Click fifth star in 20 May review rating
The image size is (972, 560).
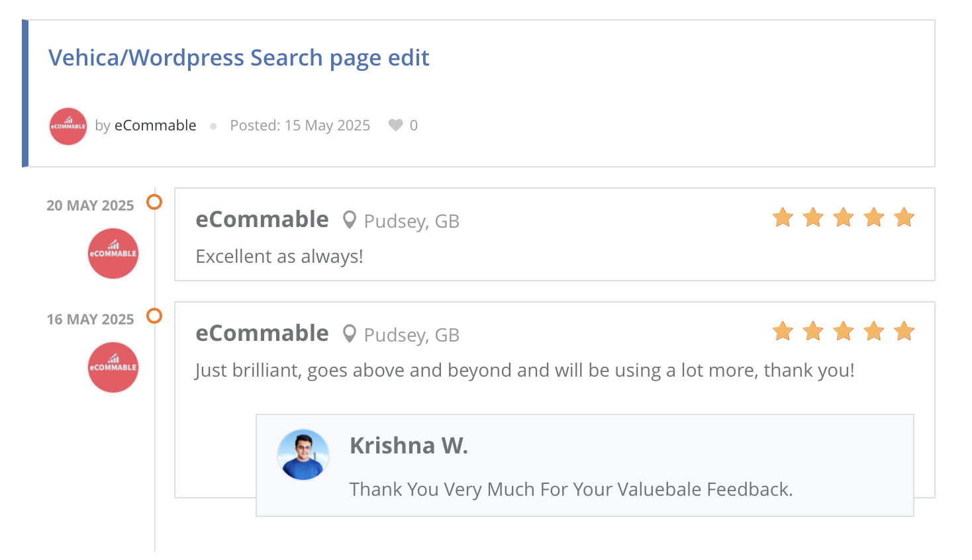904,217
